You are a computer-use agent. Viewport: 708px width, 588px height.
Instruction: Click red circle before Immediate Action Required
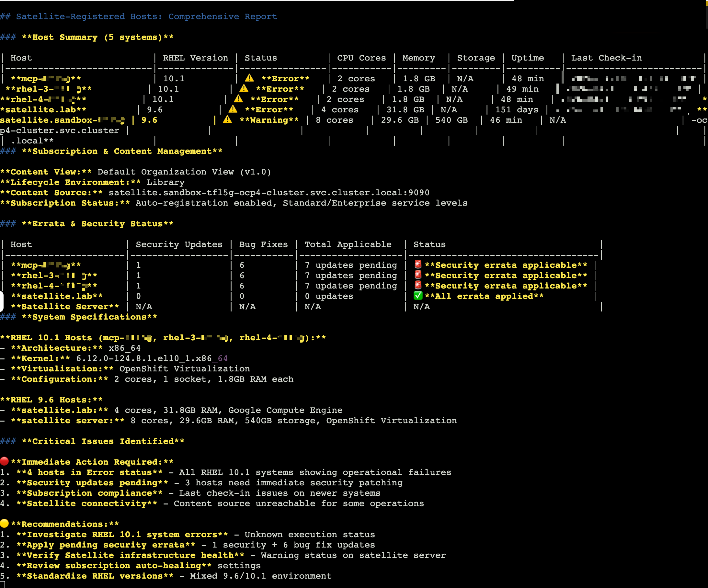[5, 461]
